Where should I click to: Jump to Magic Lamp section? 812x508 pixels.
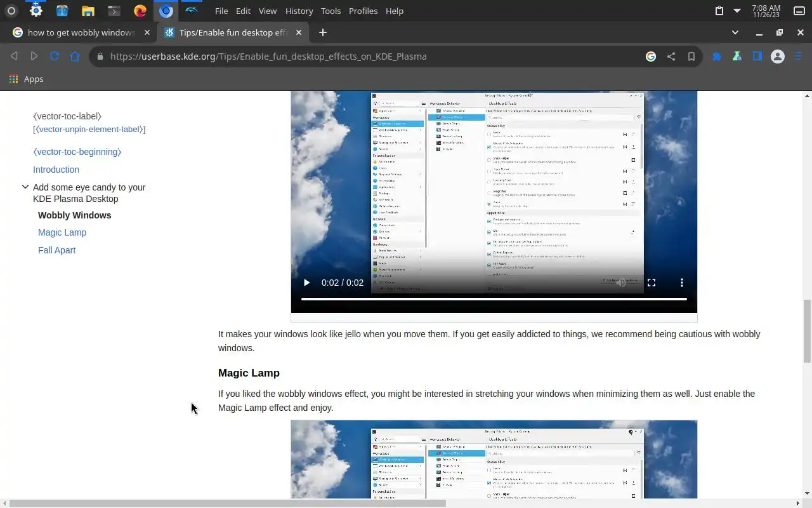pyautogui.click(x=62, y=232)
